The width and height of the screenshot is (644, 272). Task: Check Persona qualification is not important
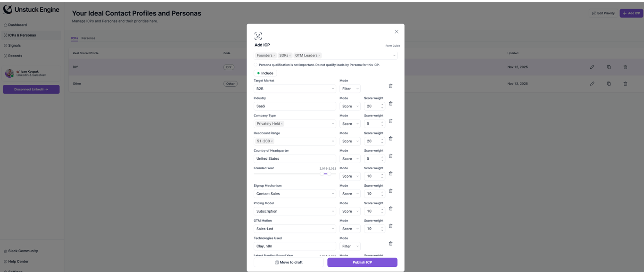pos(256,65)
